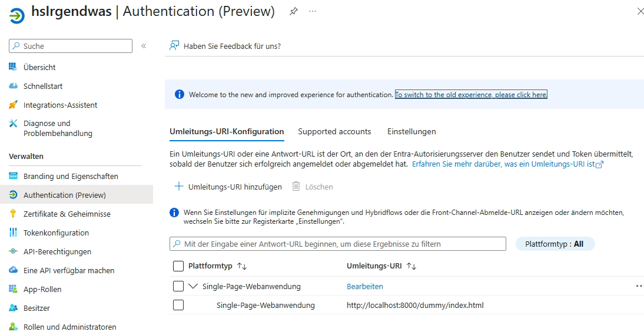
Task: Click the Zertifikate & Geheimnisse key icon
Action: (x=14, y=214)
